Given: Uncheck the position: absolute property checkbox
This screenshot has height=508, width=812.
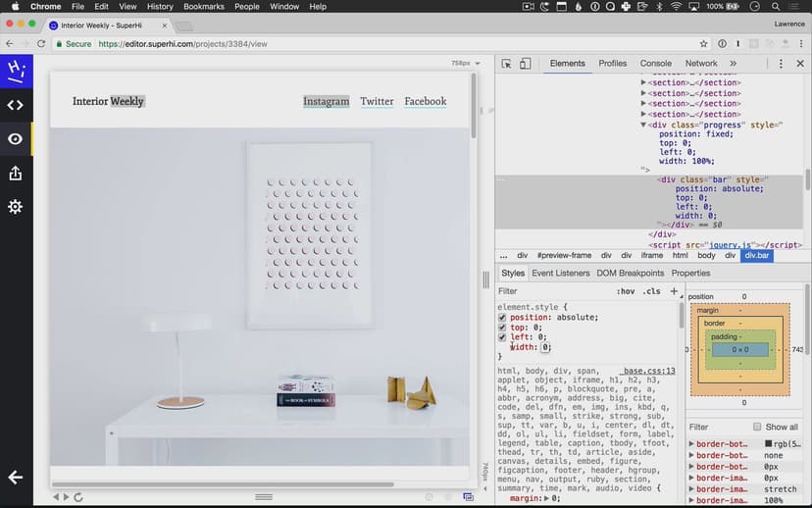Looking at the screenshot, I should (502, 318).
